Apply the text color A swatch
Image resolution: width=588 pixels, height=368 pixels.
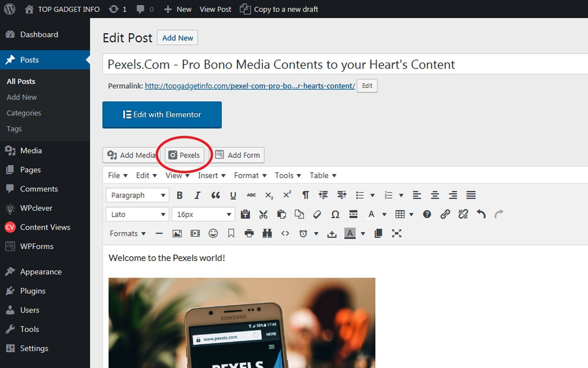tap(371, 214)
